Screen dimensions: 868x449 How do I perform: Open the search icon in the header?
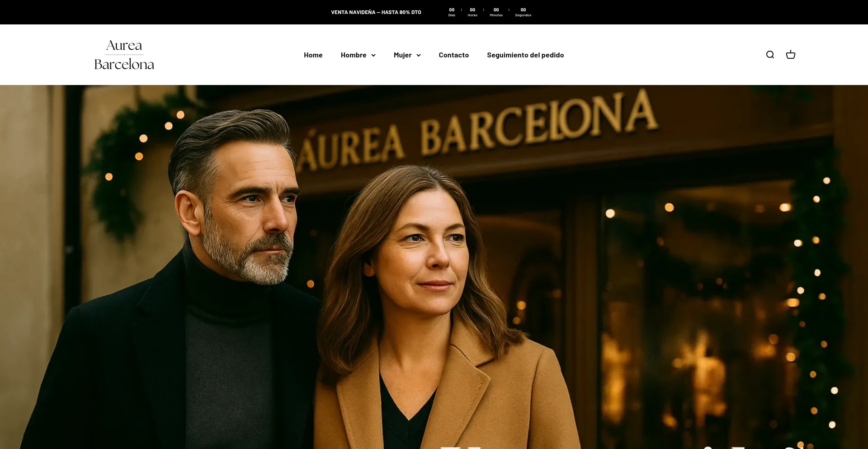(770, 55)
